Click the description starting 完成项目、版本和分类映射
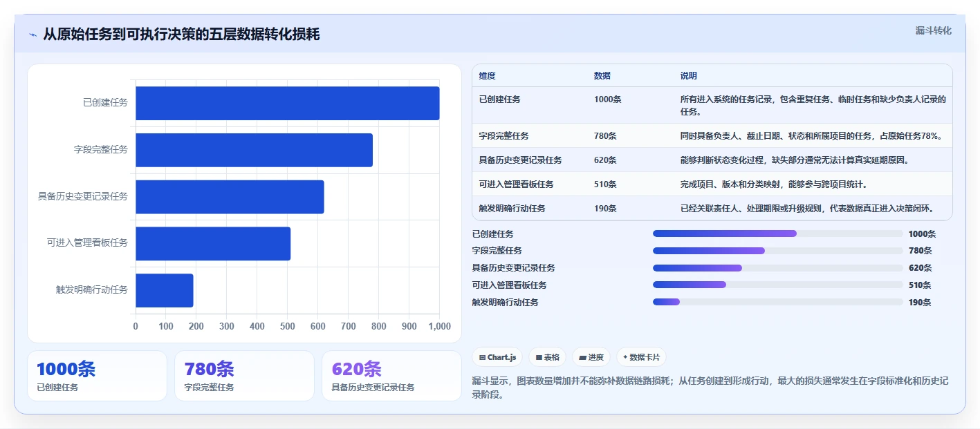 pyautogui.click(x=774, y=184)
